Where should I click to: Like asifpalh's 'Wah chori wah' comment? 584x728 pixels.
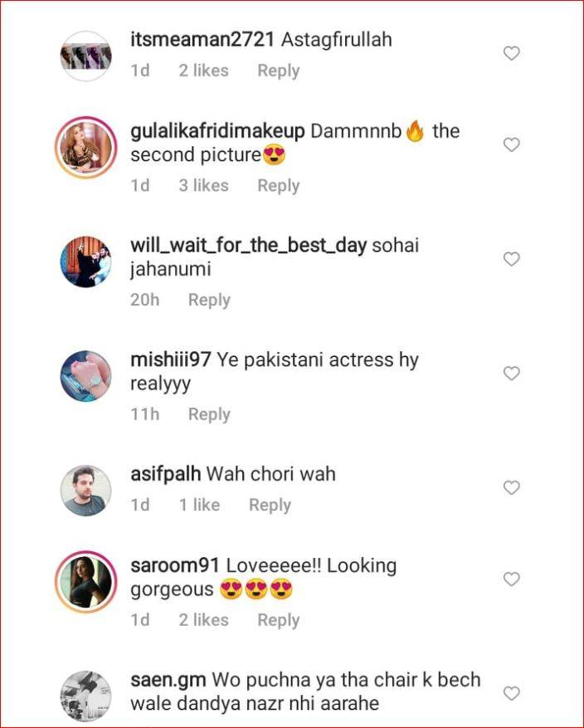[x=511, y=487]
